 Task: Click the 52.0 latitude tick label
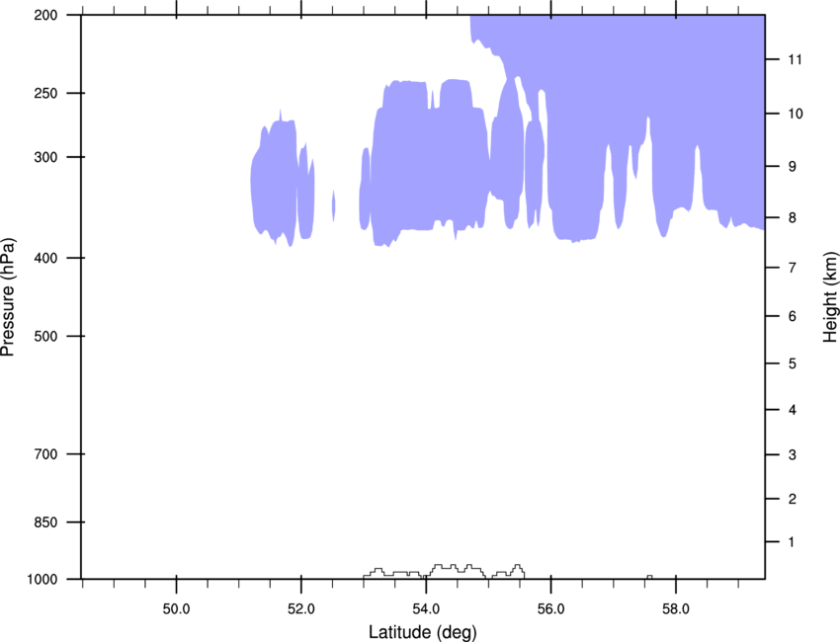[x=301, y=609]
